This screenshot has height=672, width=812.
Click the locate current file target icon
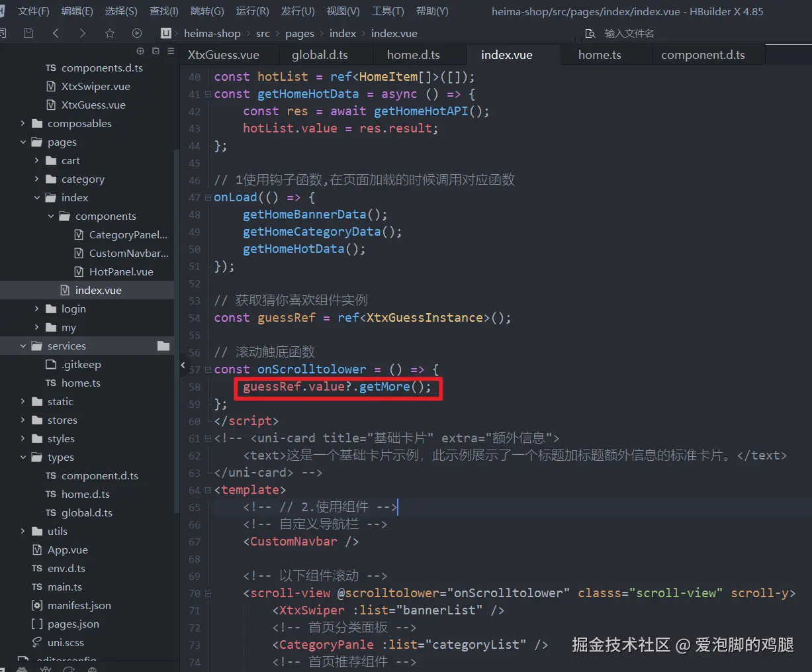click(140, 51)
